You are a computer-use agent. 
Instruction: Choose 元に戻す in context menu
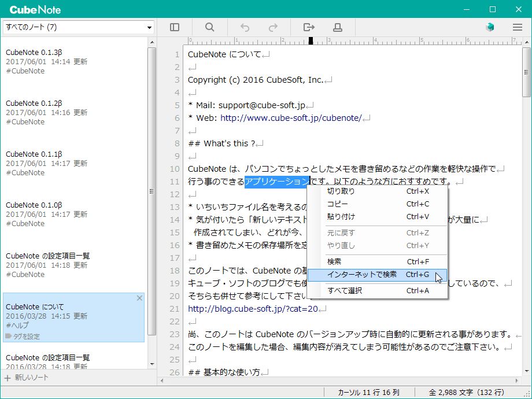pyautogui.click(x=378, y=232)
